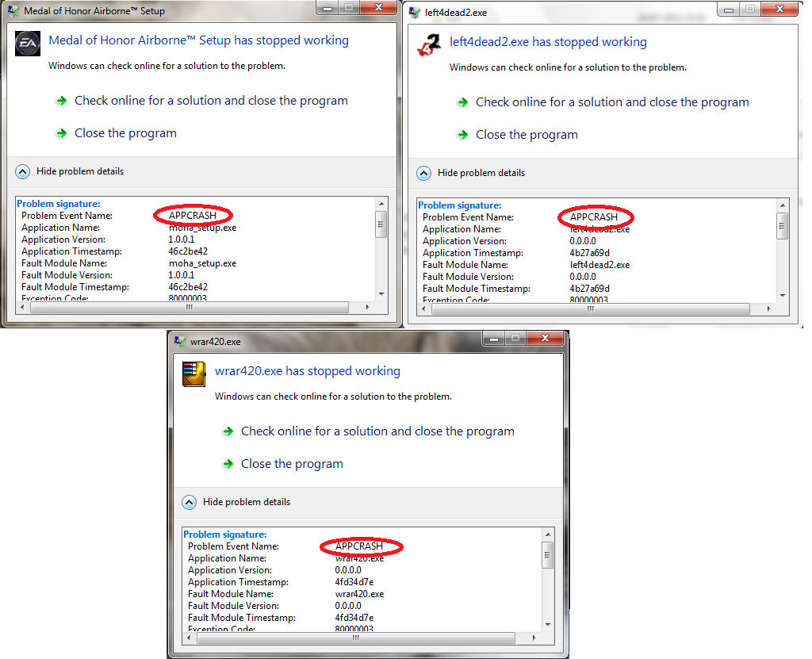Click the WinRAR books icon in wrar420.exe dialog
812x659 pixels.
[x=194, y=374]
